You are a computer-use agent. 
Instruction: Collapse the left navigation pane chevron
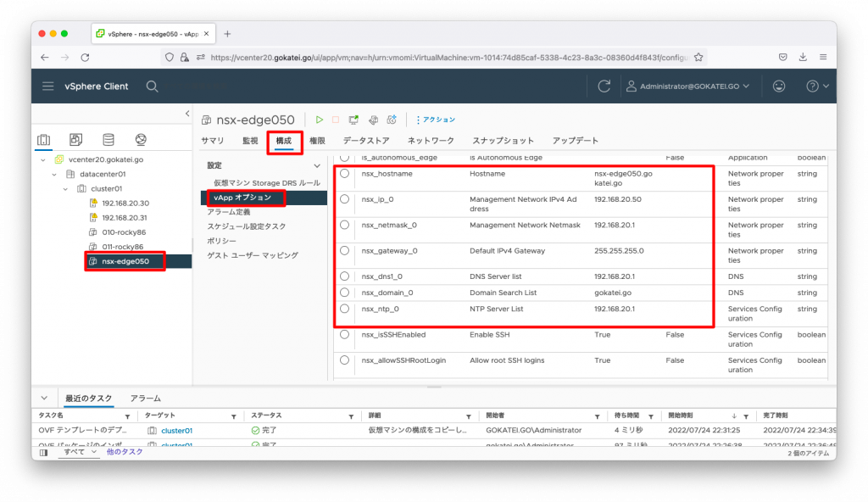186,113
